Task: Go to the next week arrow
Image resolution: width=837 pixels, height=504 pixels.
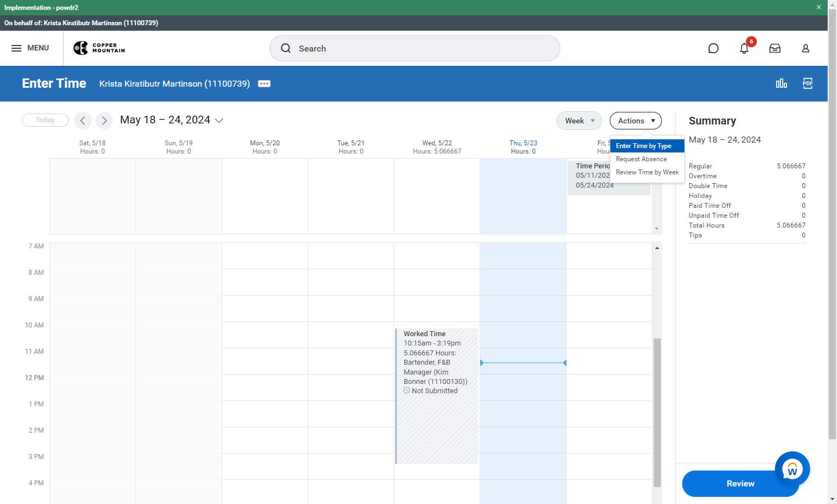Action: [x=104, y=120]
